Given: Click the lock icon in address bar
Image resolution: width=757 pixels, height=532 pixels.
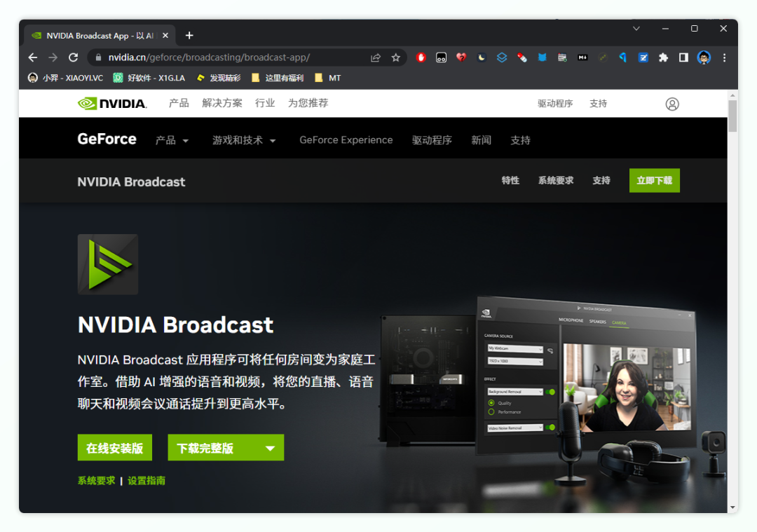Looking at the screenshot, I should (x=99, y=57).
